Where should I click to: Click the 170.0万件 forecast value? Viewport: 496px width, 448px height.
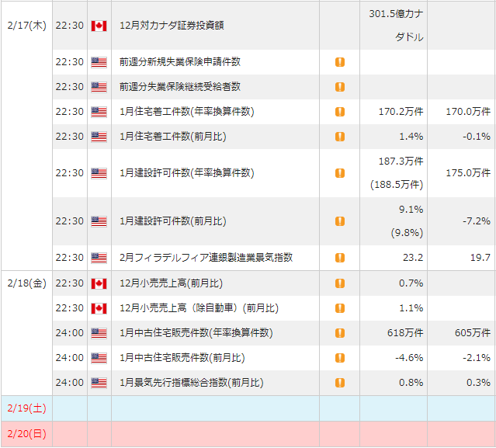click(x=468, y=112)
